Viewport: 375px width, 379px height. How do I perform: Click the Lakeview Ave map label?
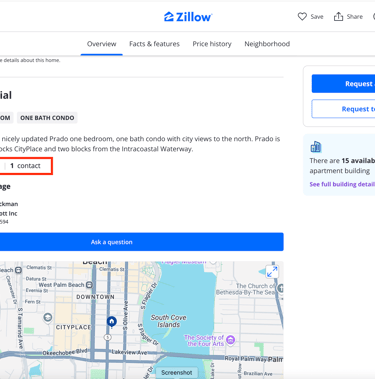129,352
